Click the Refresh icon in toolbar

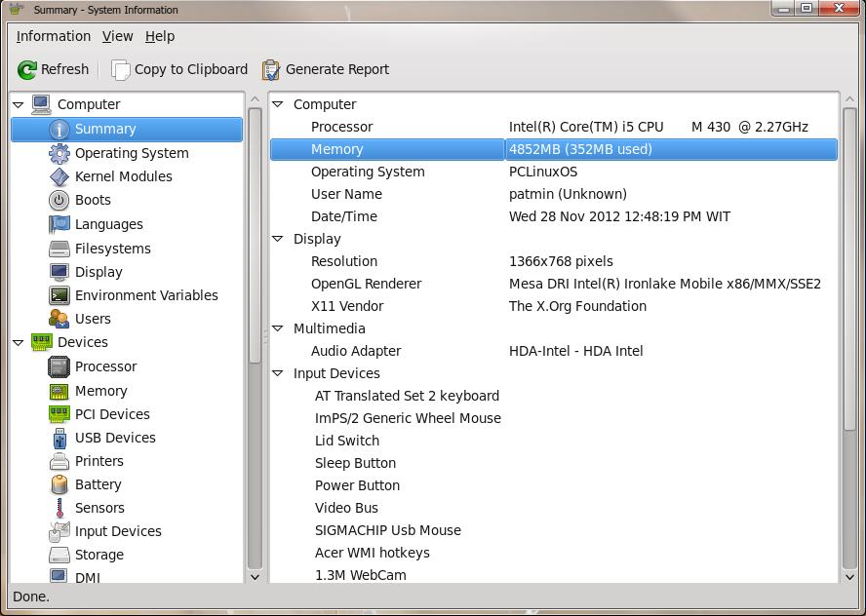[26, 69]
